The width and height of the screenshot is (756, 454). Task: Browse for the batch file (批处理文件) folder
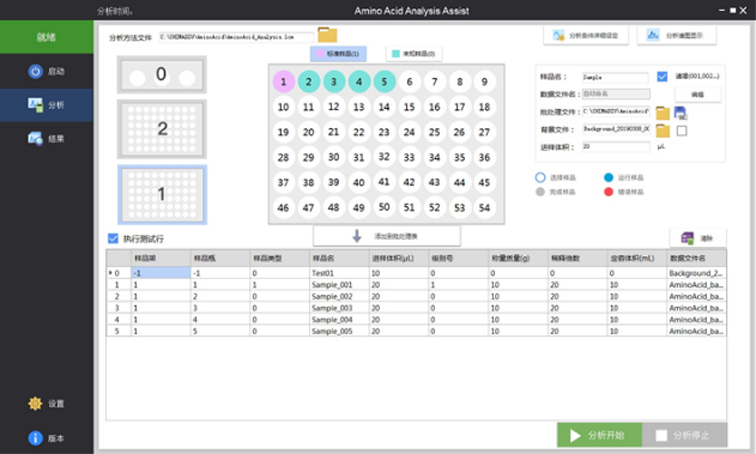(x=662, y=112)
